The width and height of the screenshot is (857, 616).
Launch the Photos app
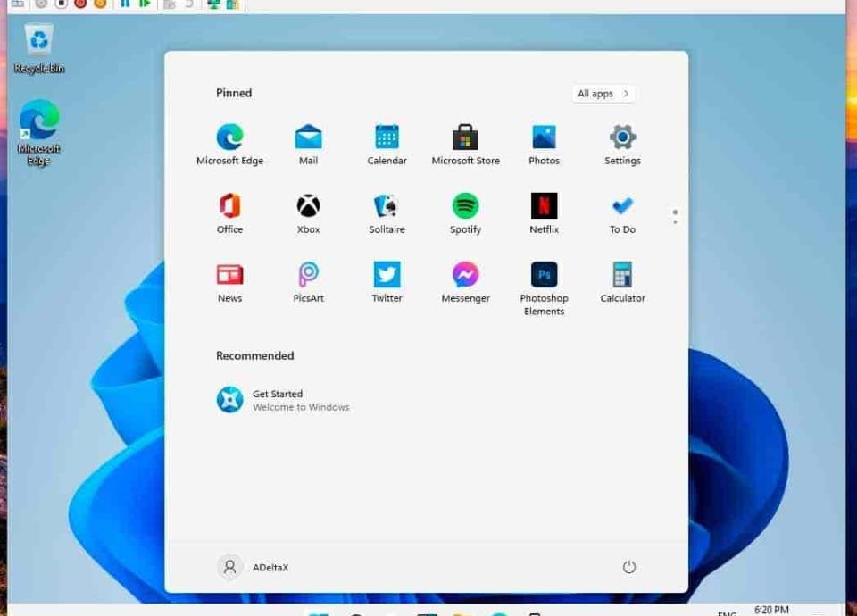click(544, 137)
